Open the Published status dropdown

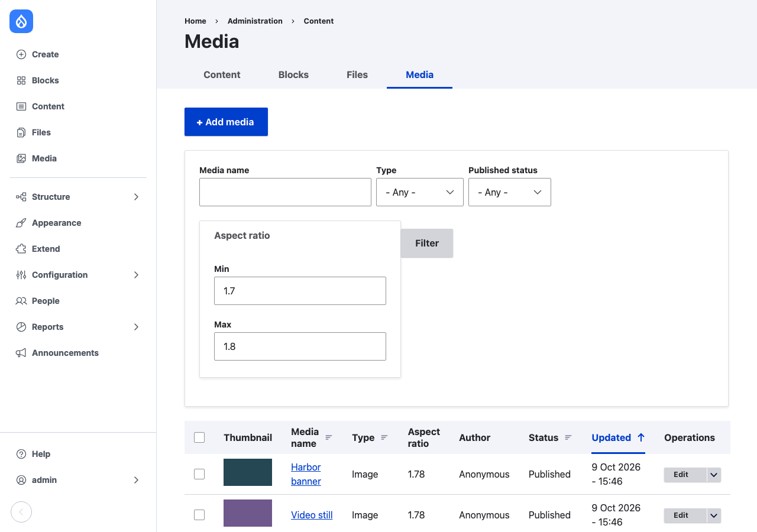(510, 192)
